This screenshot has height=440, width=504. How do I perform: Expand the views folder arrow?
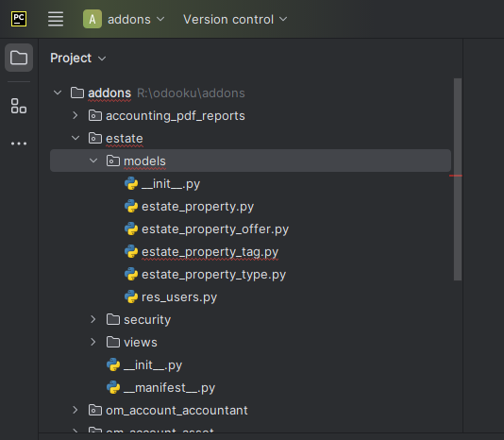93,342
